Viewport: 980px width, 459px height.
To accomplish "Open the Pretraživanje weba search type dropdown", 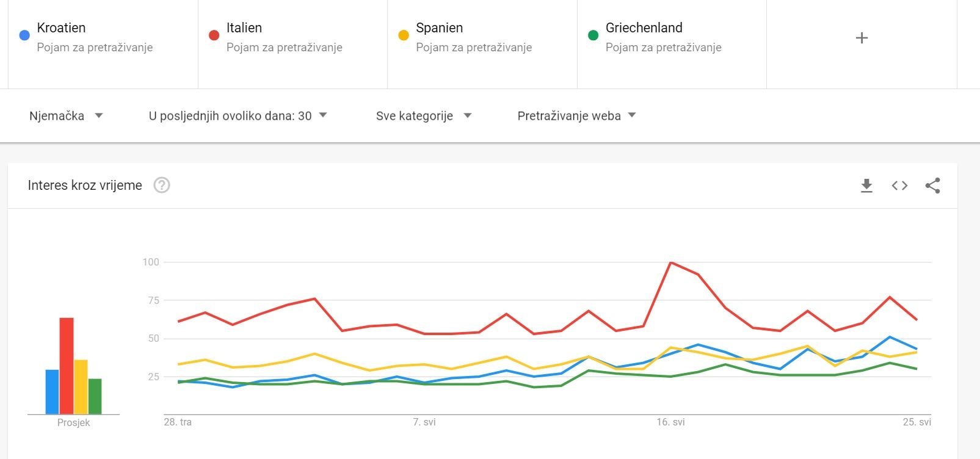I will click(x=576, y=116).
